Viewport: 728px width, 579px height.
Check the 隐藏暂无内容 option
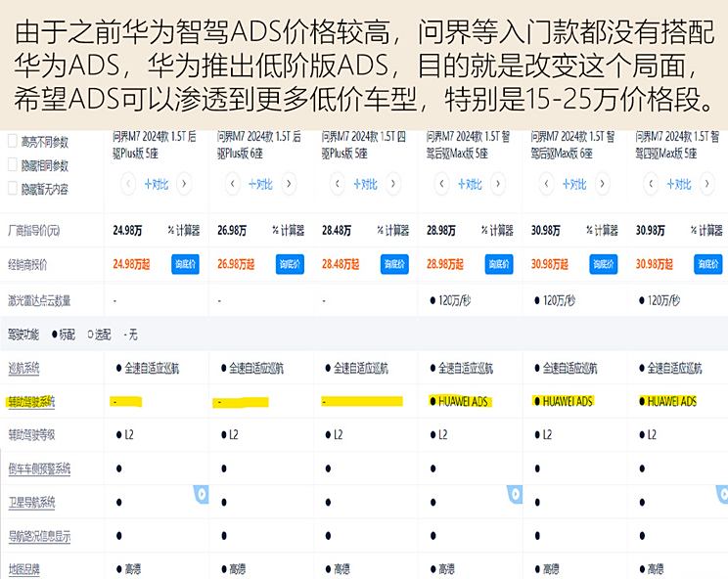pyautogui.click(x=13, y=189)
